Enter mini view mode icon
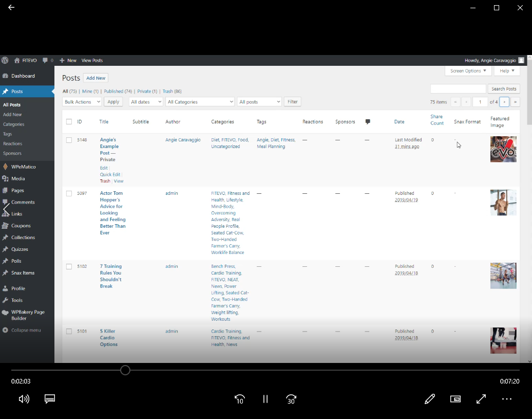Screen dimensions: 532x419 coord(455,399)
